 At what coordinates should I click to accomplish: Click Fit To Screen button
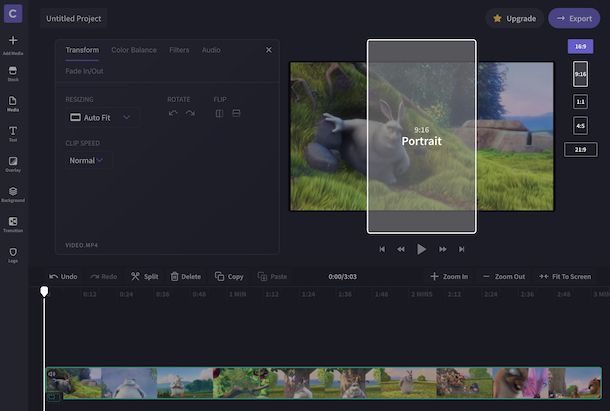(x=565, y=276)
